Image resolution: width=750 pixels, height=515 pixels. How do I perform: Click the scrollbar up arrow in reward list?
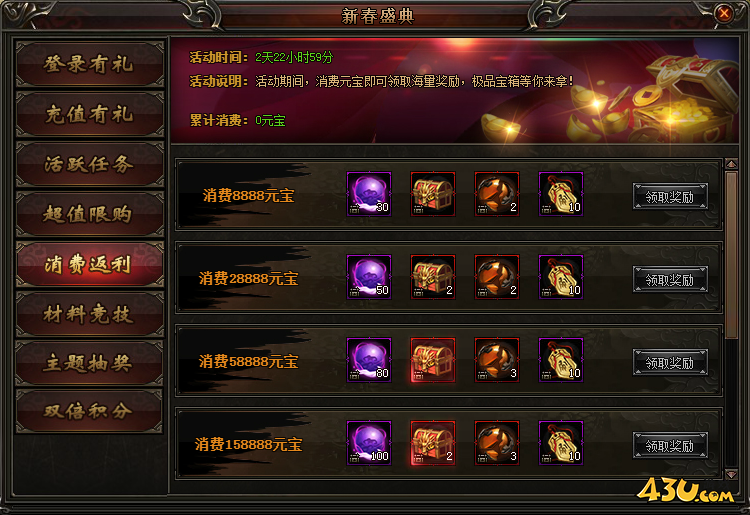[x=731, y=164]
